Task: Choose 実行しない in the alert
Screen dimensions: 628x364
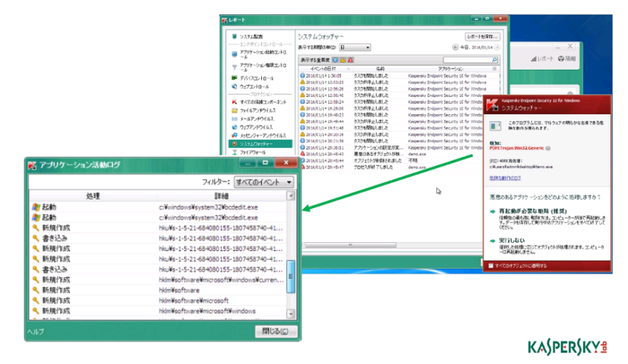Action: pyautogui.click(x=512, y=241)
